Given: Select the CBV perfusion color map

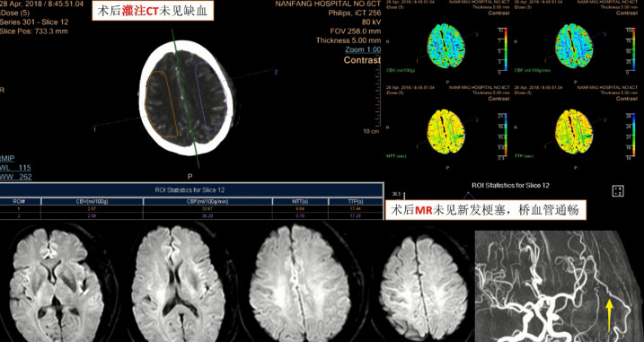Looking at the screenshot, I should point(446,46).
